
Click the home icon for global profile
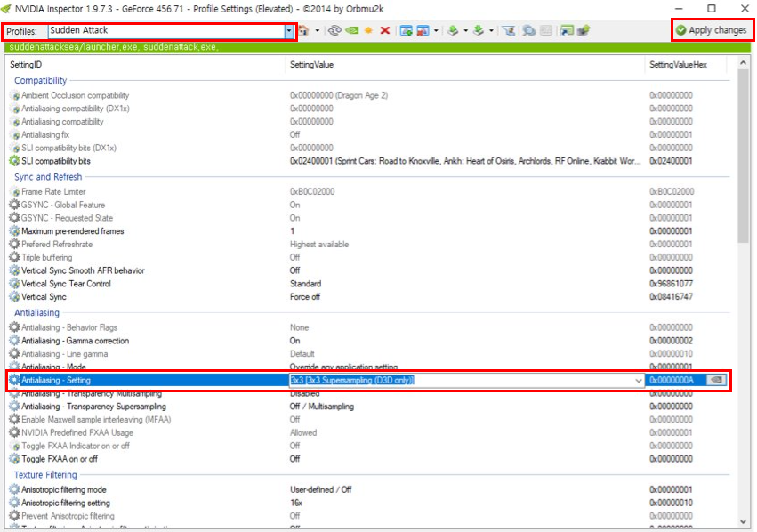coord(303,30)
